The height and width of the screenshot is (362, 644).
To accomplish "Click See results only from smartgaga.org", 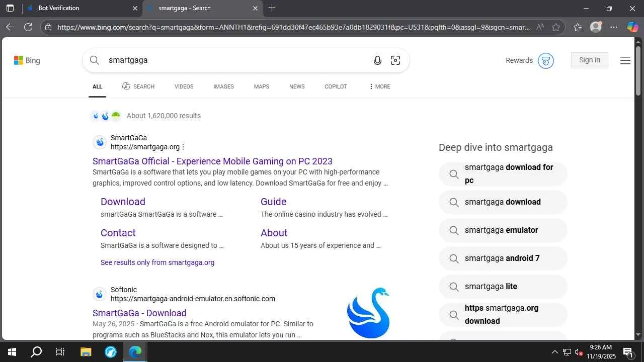I will pyautogui.click(x=157, y=262).
